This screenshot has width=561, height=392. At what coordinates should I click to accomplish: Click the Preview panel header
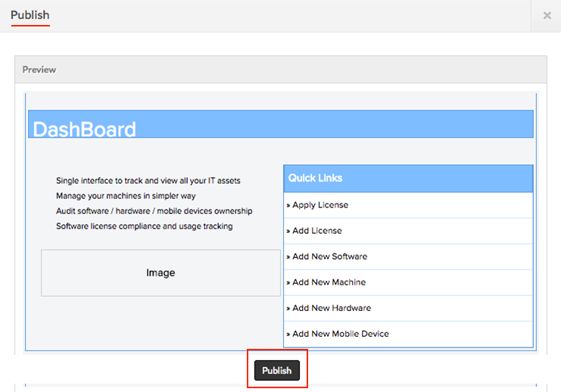click(x=39, y=70)
